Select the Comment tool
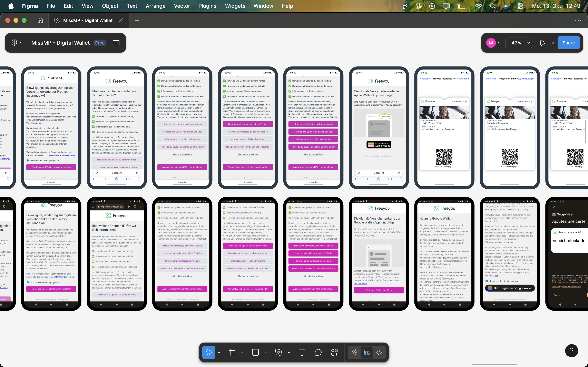This screenshot has width=588, height=367. pos(318,352)
